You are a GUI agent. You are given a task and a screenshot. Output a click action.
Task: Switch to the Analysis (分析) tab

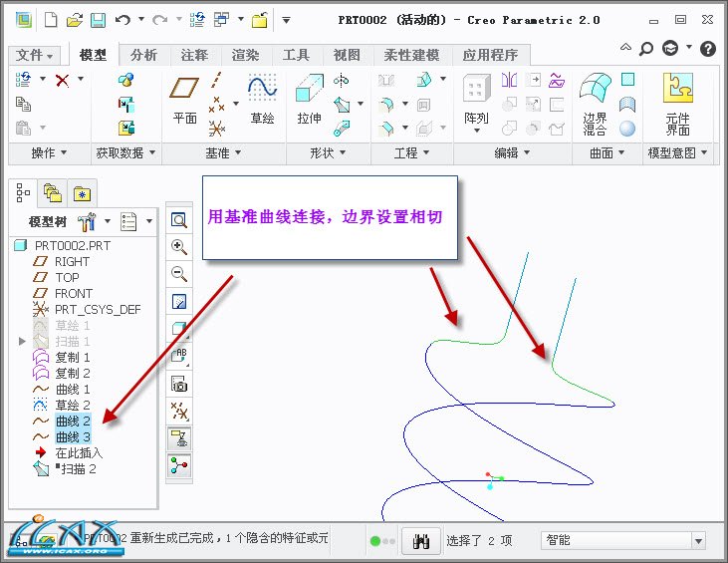(x=144, y=55)
